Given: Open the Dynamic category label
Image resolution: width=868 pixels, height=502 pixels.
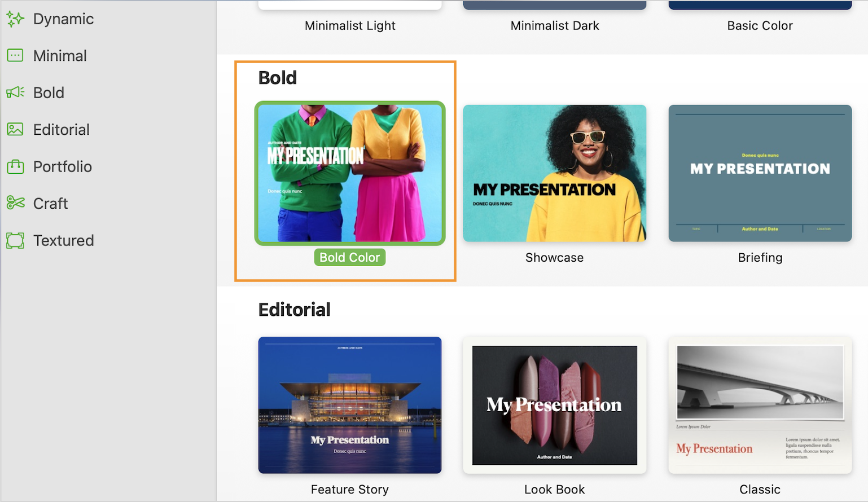Looking at the screenshot, I should [x=63, y=19].
